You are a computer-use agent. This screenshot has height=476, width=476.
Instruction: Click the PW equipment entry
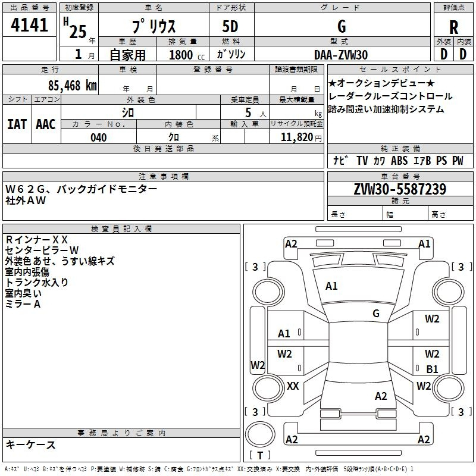coord(458,160)
